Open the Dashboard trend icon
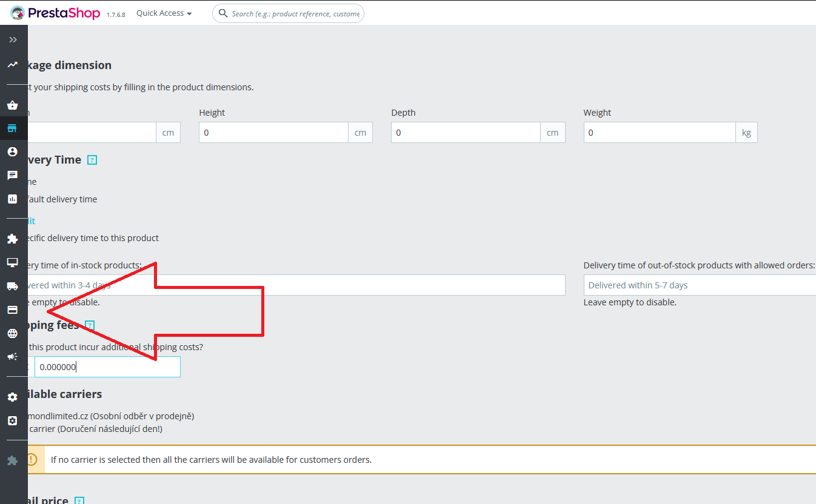 click(x=13, y=64)
